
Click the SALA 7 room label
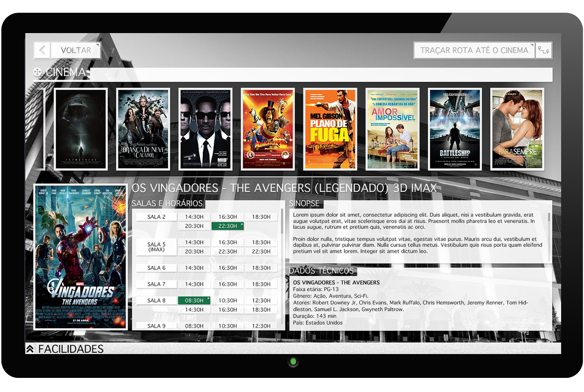[157, 284]
